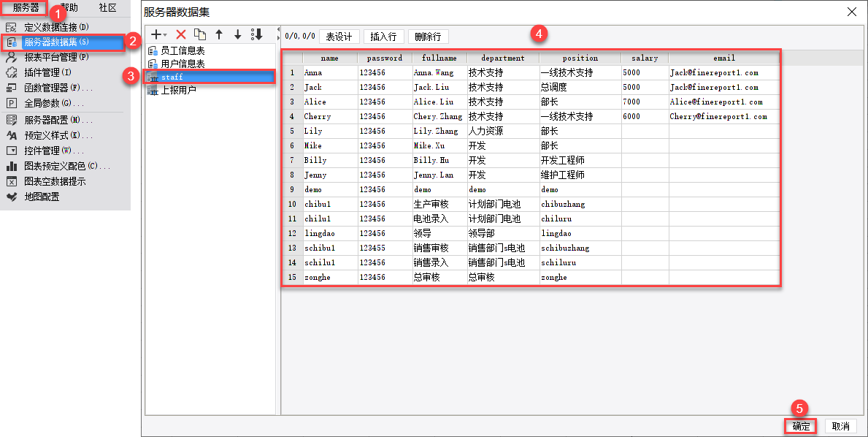
Task: Click the position column header
Action: (580, 58)
